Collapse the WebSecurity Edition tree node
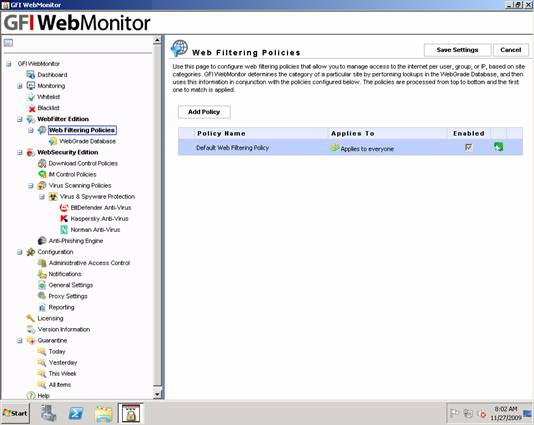The height and width of the screenshot is (425, 534). tap(19, 153)
